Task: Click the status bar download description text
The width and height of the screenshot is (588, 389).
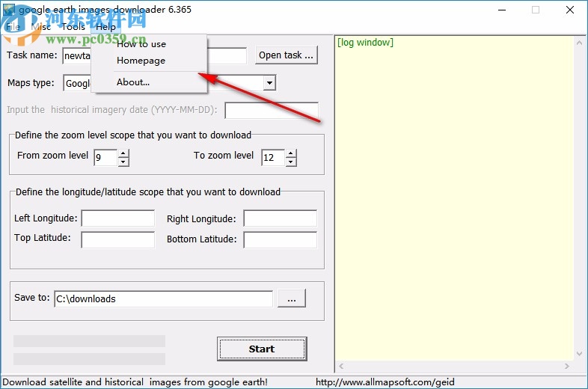Action: click(135, 382)
